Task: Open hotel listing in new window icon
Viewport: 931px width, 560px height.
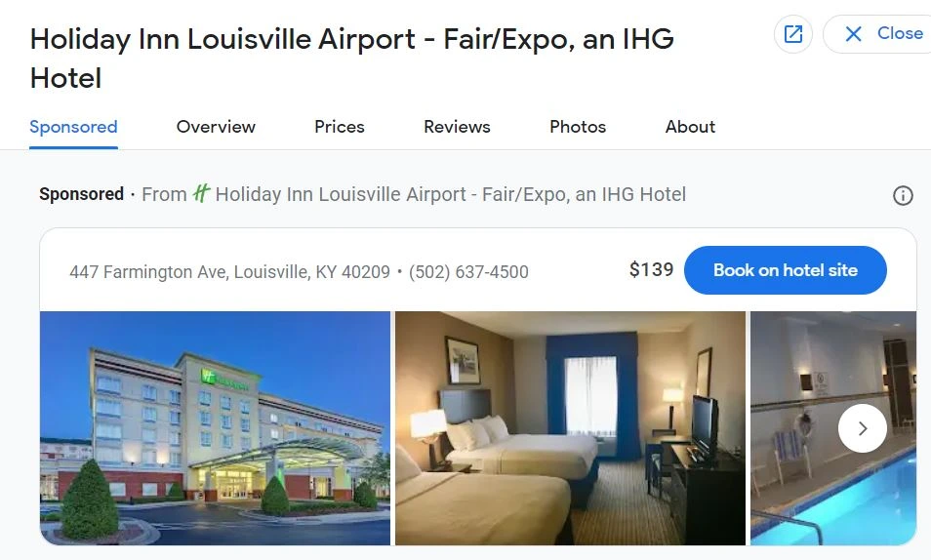Action: click(792, 34)
